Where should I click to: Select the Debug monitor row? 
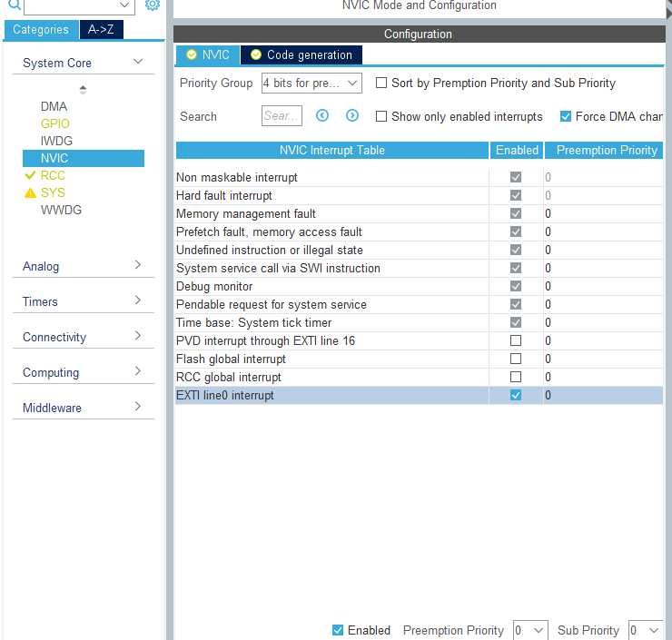pos(419,286)
